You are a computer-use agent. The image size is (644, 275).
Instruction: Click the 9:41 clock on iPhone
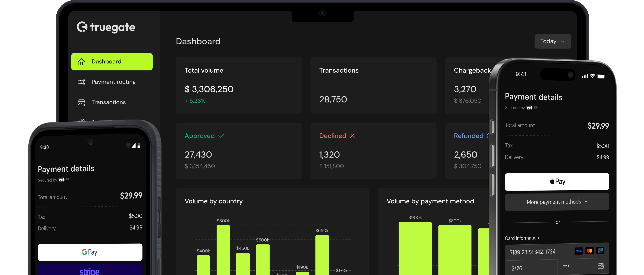[521, 74]
